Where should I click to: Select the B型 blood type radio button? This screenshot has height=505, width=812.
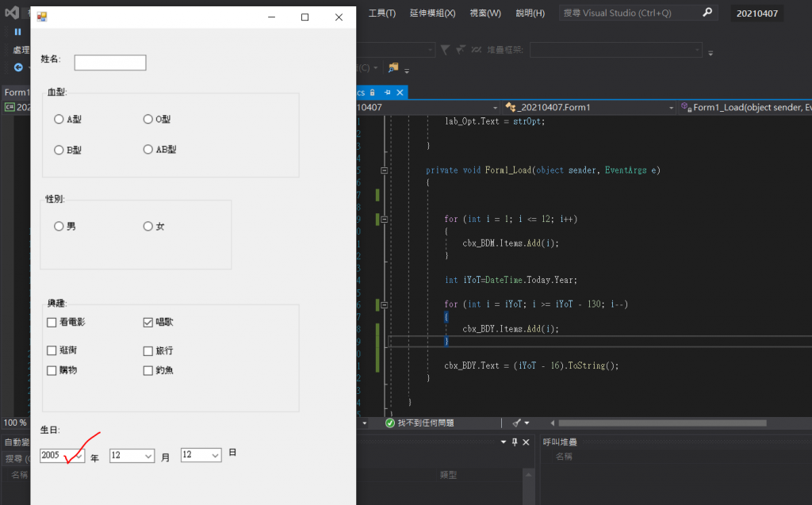pyautogui.click(x=59, y=150)
